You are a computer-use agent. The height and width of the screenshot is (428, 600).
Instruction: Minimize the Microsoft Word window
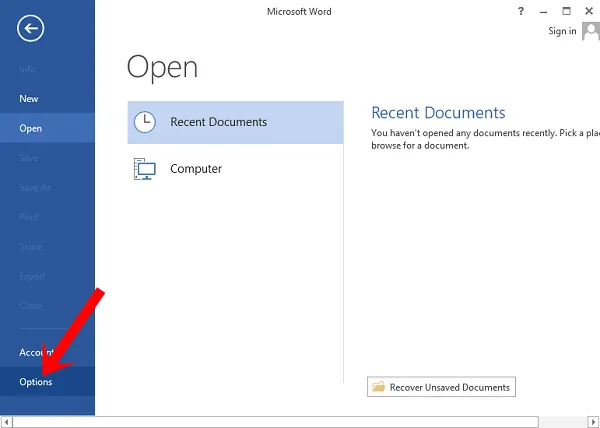pos(543,12)
